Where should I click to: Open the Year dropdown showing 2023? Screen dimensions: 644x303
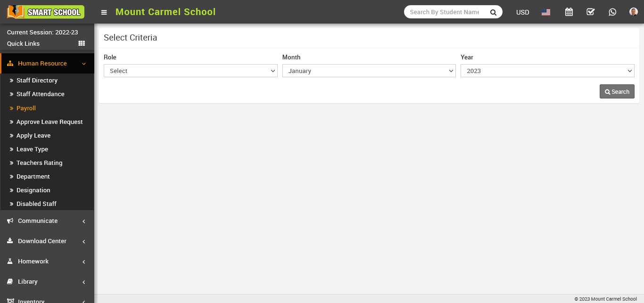[x=547, y=71]
